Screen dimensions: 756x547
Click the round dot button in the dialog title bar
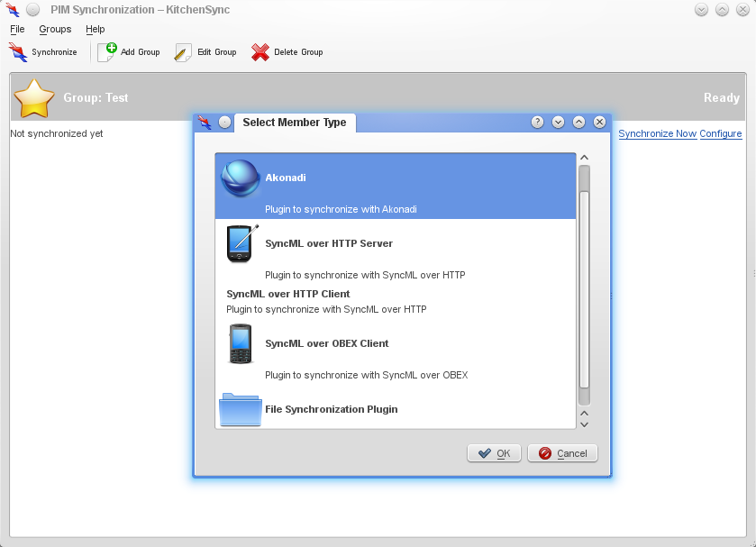tap(224, 123)
